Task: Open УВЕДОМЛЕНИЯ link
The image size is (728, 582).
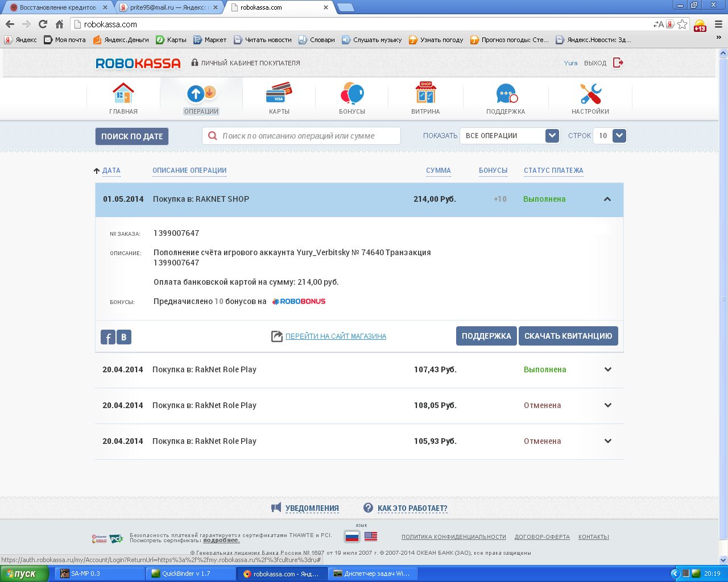Action: 312,508
